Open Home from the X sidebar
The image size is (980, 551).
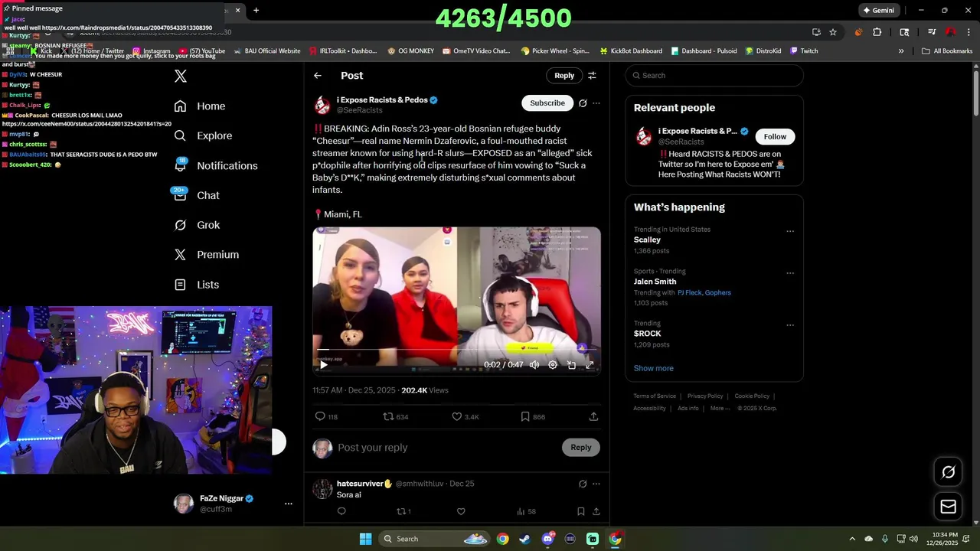[200, 106]
